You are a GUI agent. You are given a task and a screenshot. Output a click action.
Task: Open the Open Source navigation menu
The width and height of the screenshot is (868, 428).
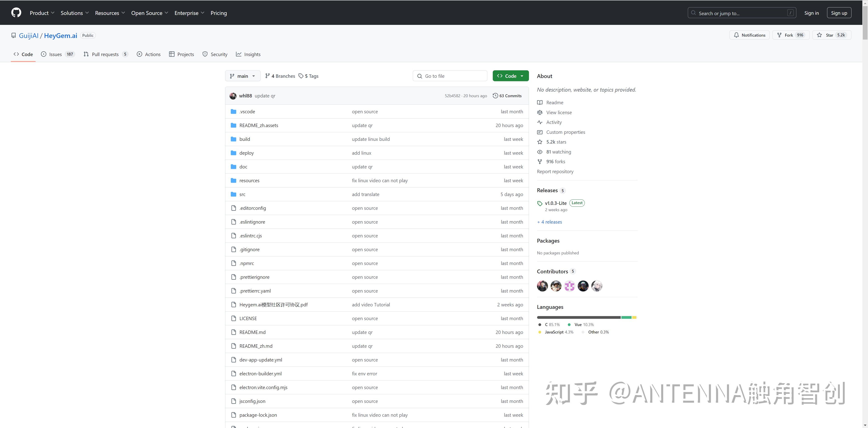click(149, 13)
